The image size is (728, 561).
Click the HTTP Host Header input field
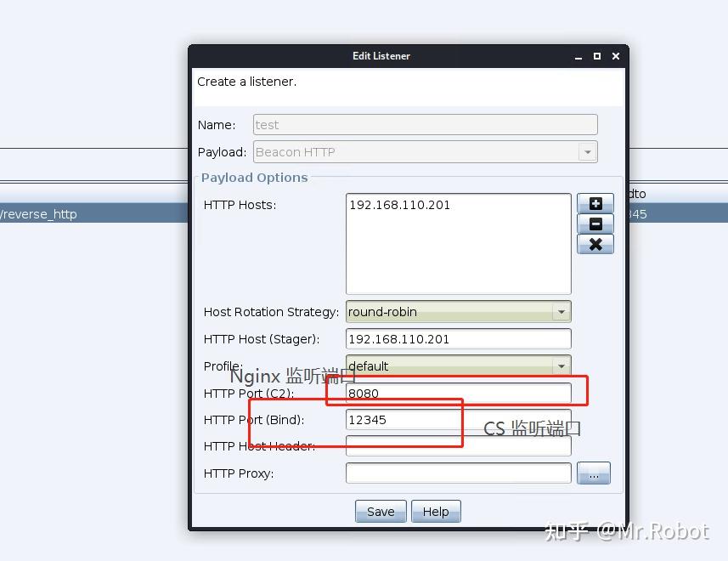click(458, 446)
